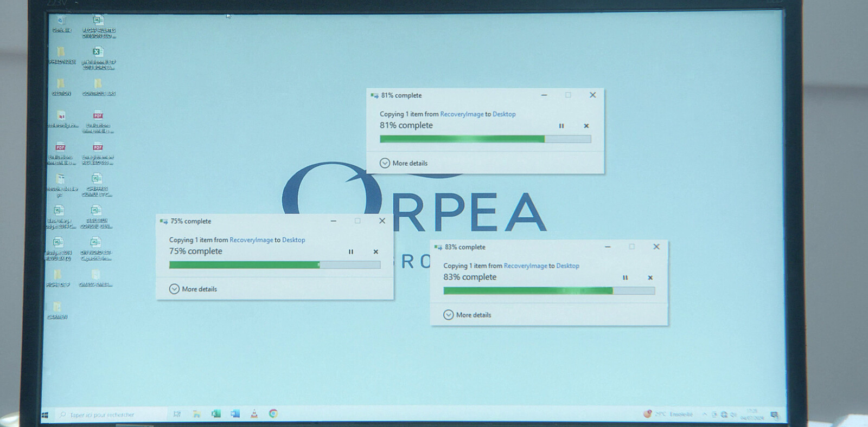
Task: Select the CHIFFRES Excel file on desktop
Action: 97,185
